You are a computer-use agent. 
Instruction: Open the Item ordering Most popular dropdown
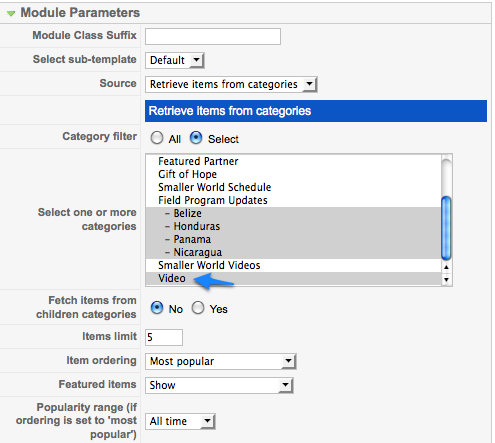click(x=221, y=361)
